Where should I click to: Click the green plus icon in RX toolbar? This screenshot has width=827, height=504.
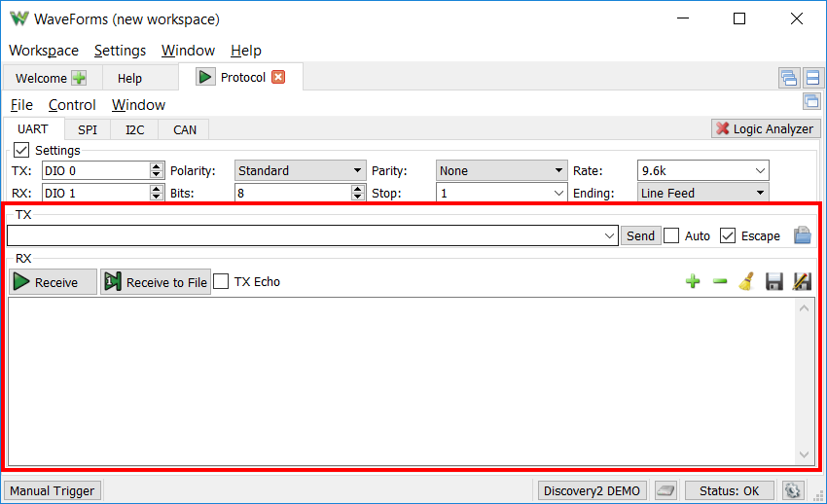tap(693, 281)
